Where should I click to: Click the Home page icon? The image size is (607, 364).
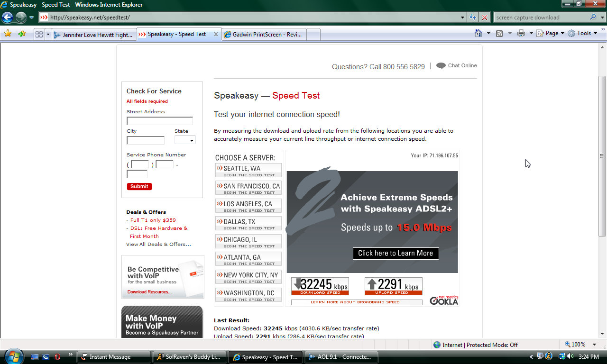tap(479, 33)
